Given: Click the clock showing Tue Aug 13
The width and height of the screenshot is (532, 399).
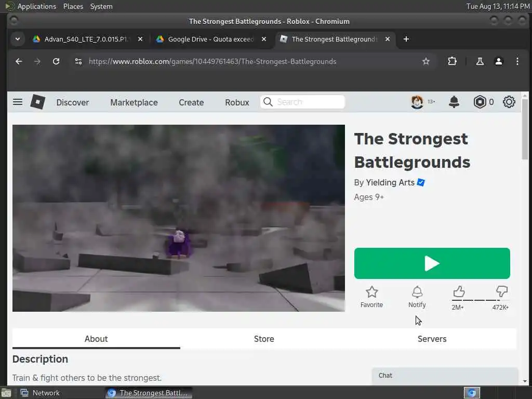Looking at the screenshot, I should [498, 6].
